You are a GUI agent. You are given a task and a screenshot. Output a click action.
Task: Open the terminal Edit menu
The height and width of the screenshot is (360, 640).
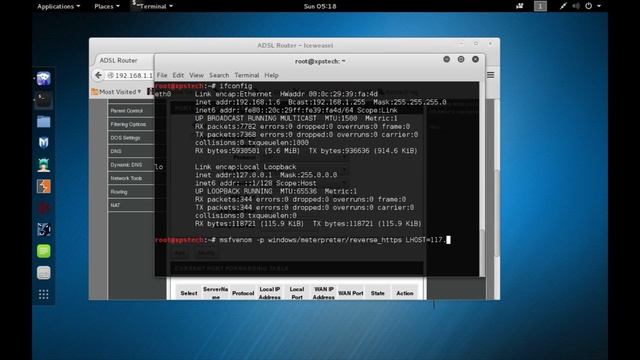pos(178,75)
